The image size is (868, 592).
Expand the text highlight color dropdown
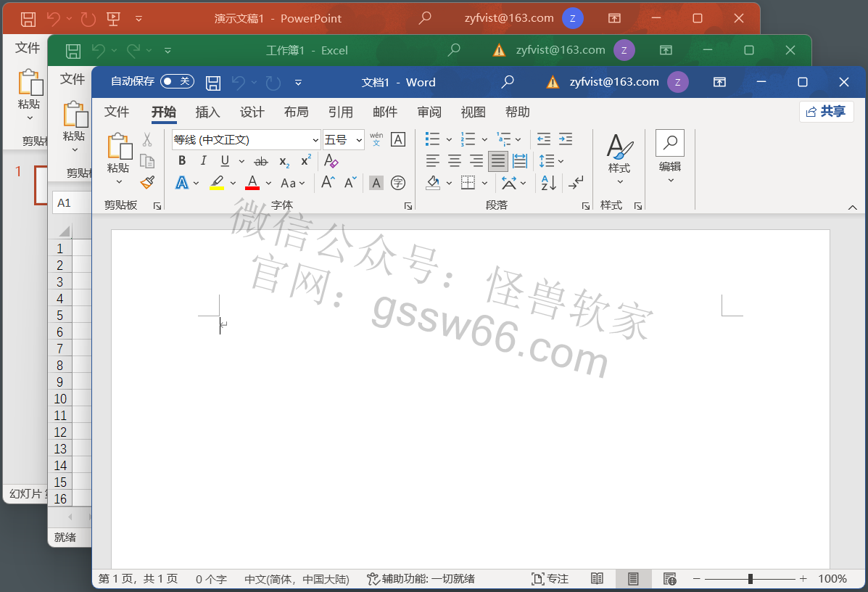(x=233, y=183)
